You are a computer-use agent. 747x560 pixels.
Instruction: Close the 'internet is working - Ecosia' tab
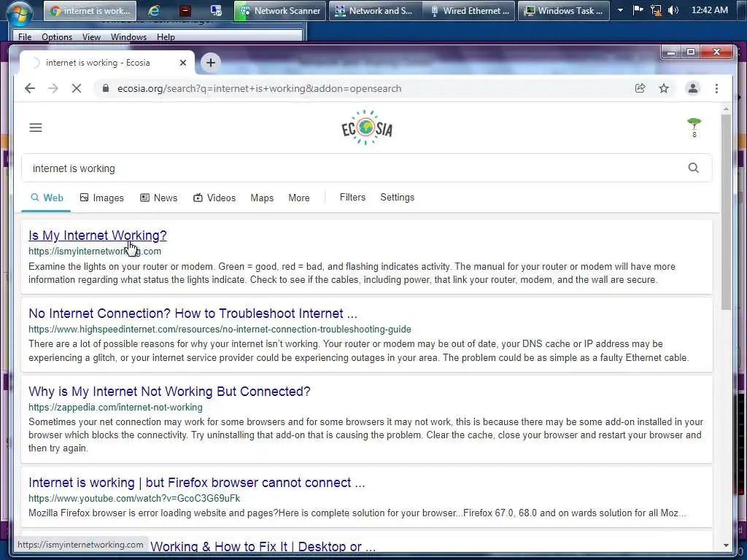click(183, 63)
